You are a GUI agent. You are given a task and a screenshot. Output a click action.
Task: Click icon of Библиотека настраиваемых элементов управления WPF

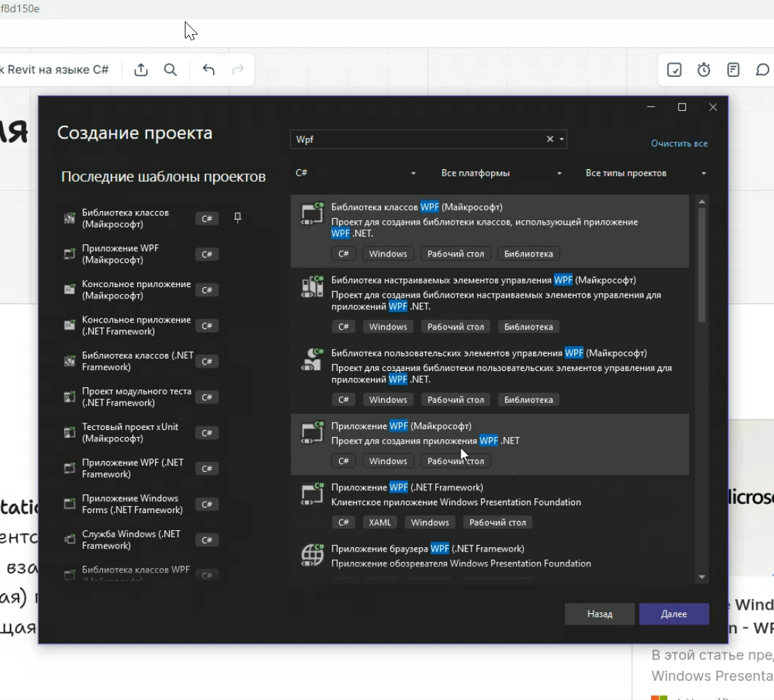312,286
